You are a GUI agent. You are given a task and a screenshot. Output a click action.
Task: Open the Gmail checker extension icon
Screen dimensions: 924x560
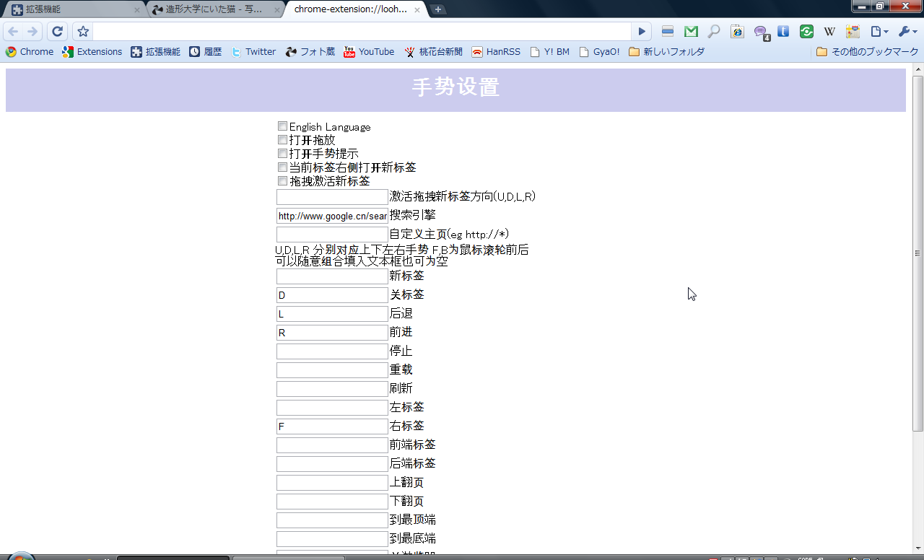[x=691, y=32]
